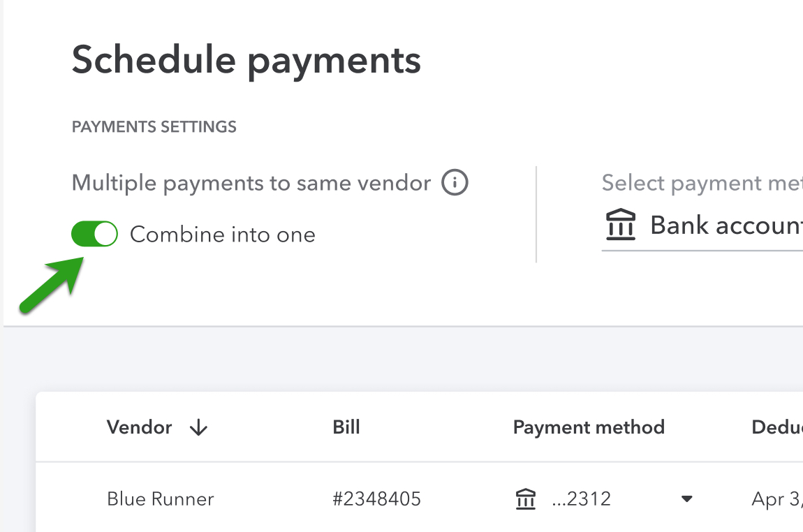
Task: Click the Multiple payments to same vendor text
Action: [251, 183]
